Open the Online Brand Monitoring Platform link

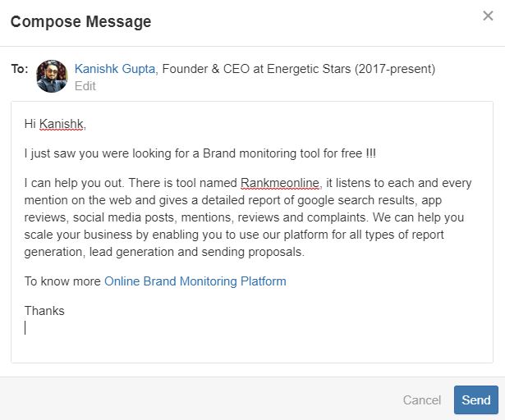[195, 281]
